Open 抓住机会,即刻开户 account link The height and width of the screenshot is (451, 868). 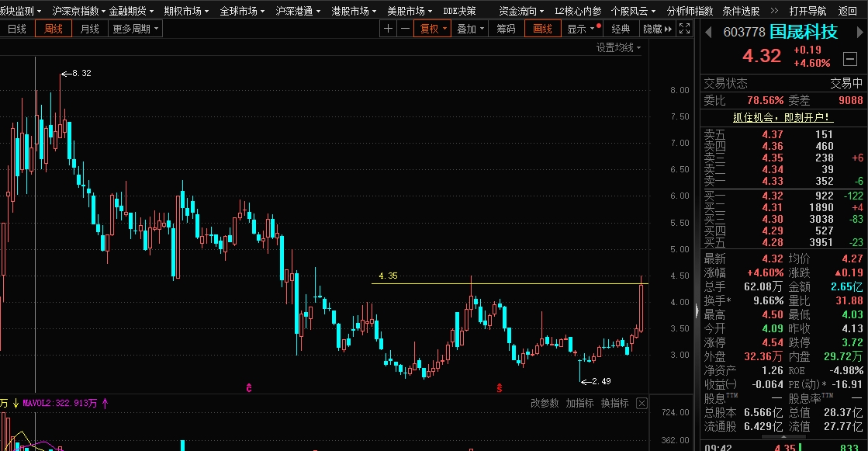point(783,117)
